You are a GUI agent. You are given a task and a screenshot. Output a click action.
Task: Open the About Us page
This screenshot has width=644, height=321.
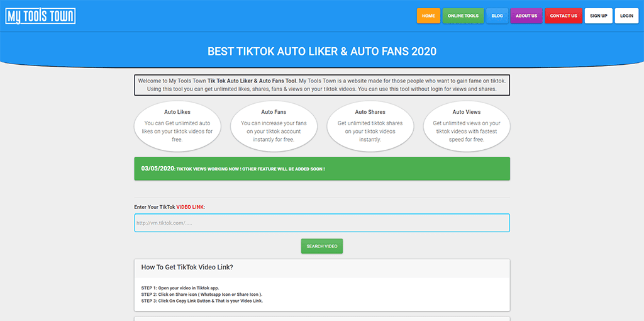coord(526,16)
